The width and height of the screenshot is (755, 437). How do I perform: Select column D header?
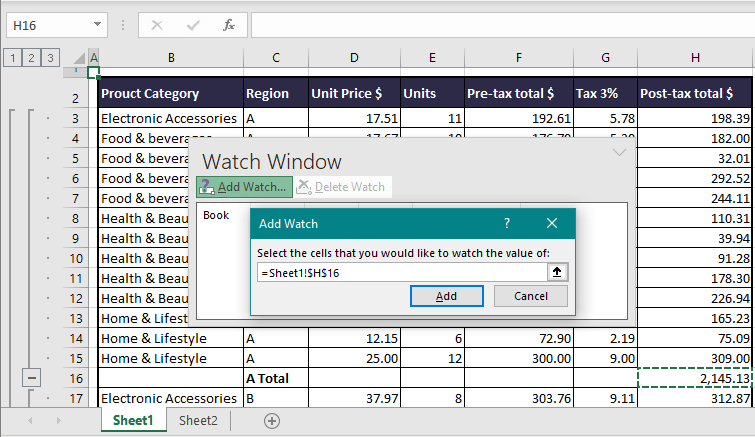click(x=354, y=58)
